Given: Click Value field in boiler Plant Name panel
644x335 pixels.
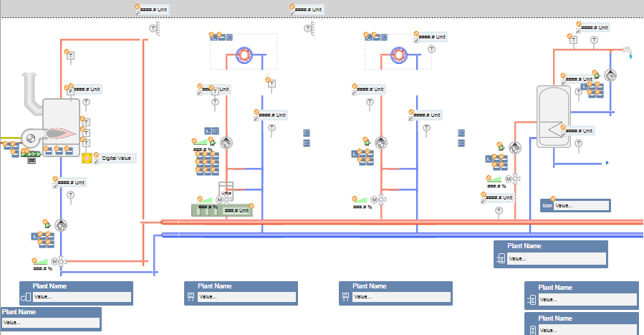Looking at the screenshot, I should pyautogui.click(x=81, y=296).
